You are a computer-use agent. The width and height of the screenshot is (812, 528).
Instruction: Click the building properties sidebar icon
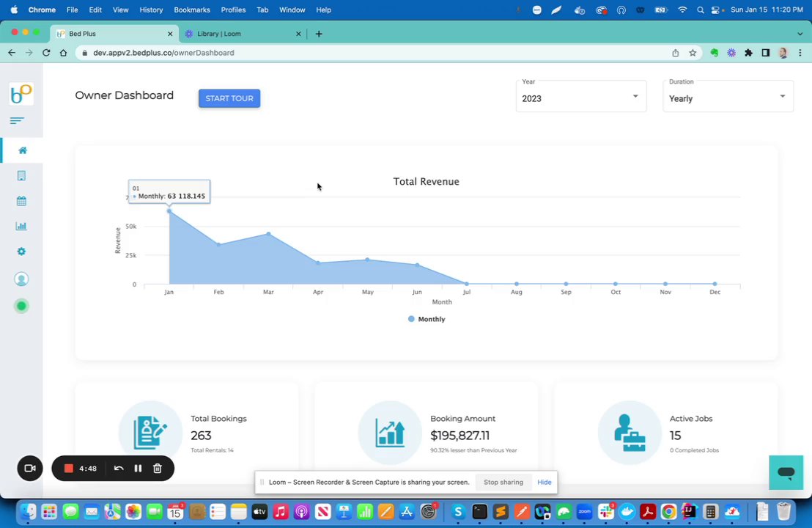[x=21, y=176]
